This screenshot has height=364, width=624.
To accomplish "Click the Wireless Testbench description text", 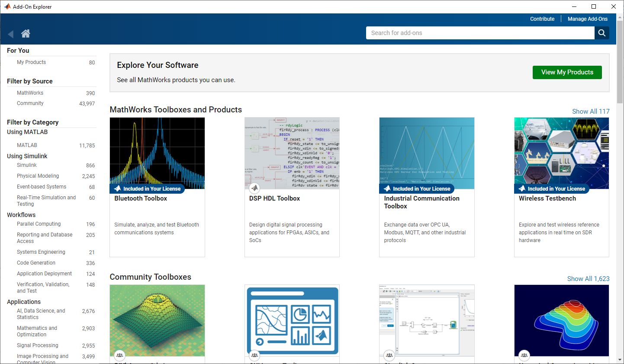I will point(559,233).
